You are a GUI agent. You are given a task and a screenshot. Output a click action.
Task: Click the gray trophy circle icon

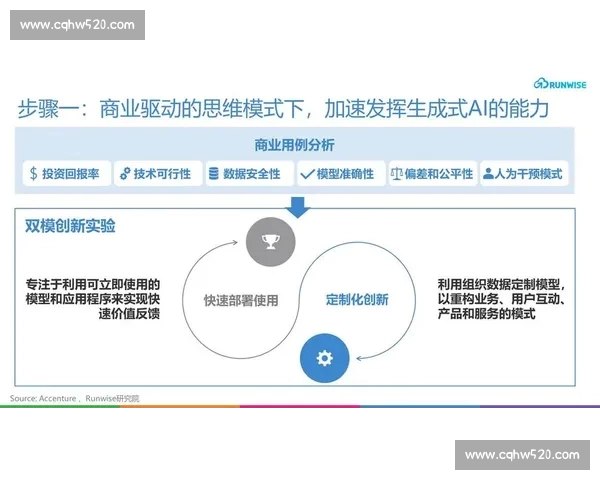pos(271,242)
